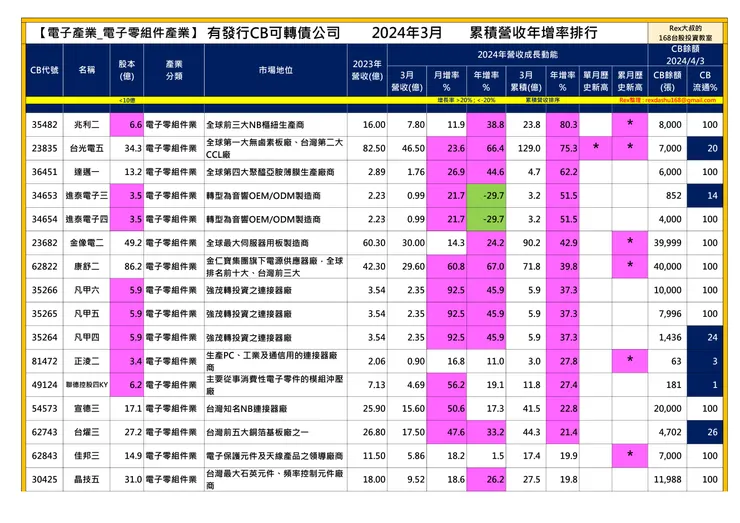Click the '市場地位' column header
Screen dimensions: 740x523
coord(276,70)
